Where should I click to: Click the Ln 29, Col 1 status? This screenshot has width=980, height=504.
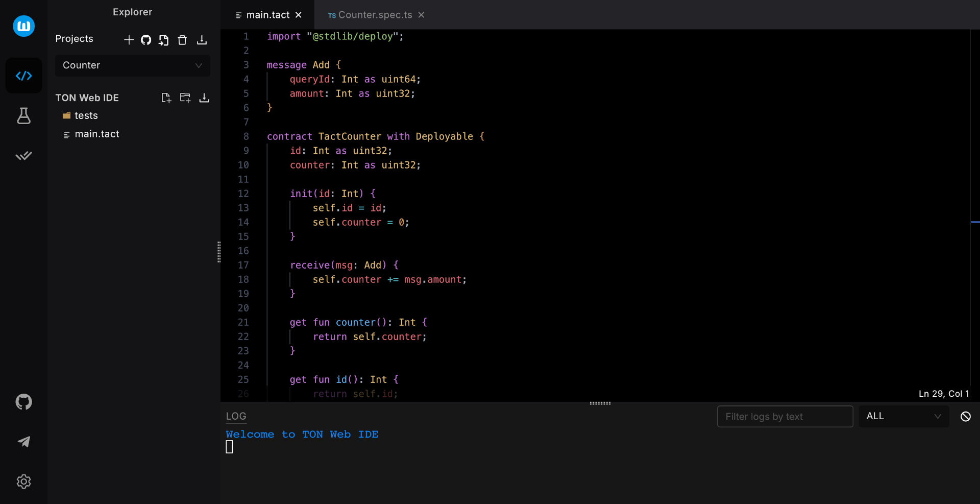[943, 394]
